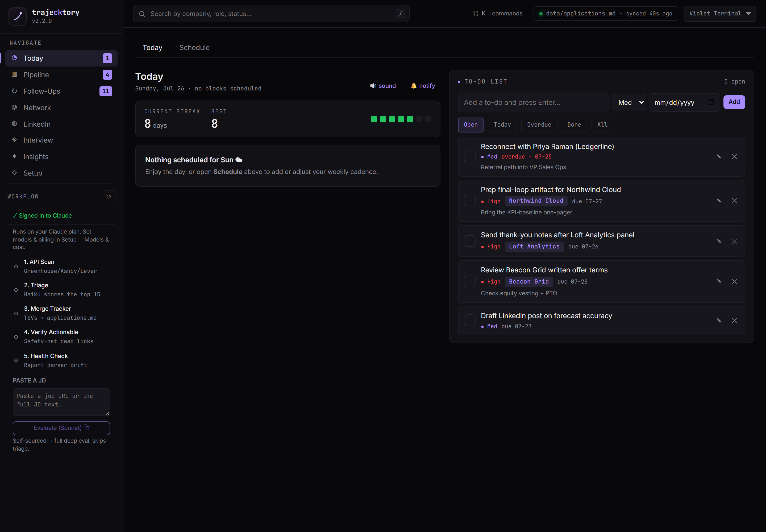The height and width of the screenshot is (532, 766).
Task: Open the Med priority dropdown
Action: 629,102
